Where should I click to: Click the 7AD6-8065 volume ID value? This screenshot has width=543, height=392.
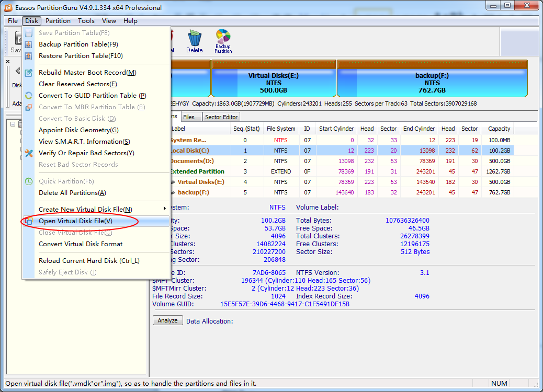point(269,273)
